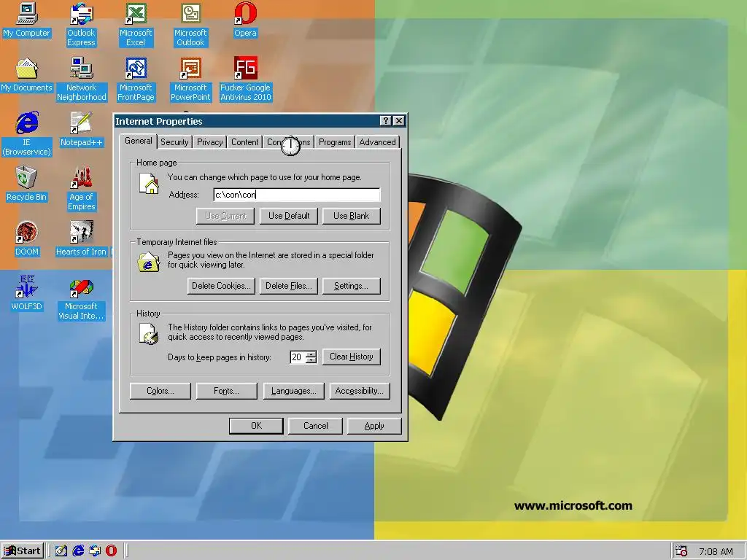Select the Microsoft Visual InterDev desktop shortcut
The height and width of the screenshot is (560, 747).
81,298
